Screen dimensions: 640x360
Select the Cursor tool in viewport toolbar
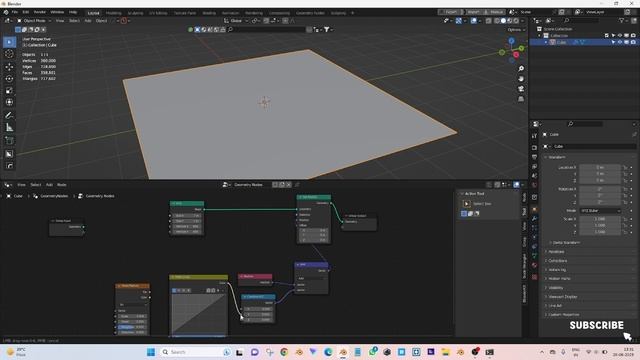tap(9, 54)
